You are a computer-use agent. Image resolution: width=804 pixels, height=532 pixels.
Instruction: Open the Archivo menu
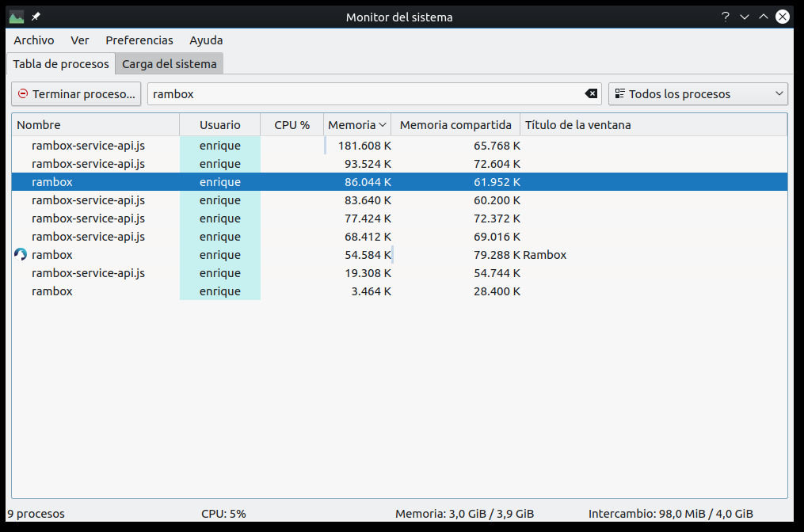click(x=34, y=40)
